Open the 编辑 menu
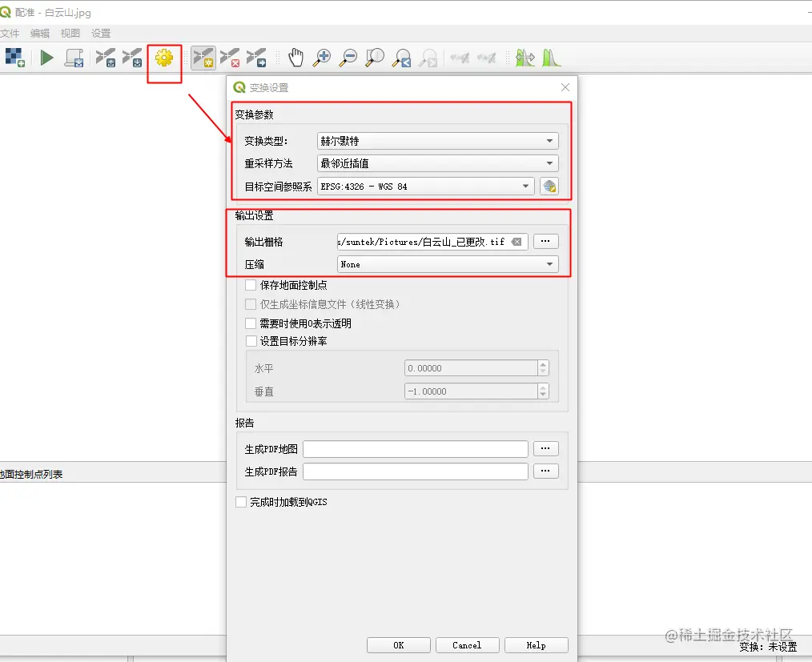812x662 pixels. tap(40, 34)
